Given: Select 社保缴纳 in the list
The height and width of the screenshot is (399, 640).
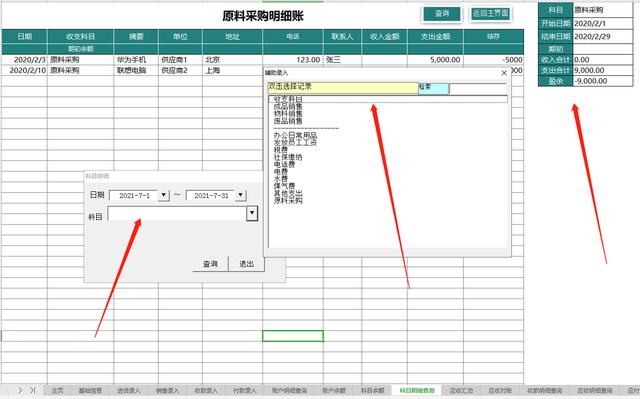Looking at the screenshot, I should (x=288, y=157).
